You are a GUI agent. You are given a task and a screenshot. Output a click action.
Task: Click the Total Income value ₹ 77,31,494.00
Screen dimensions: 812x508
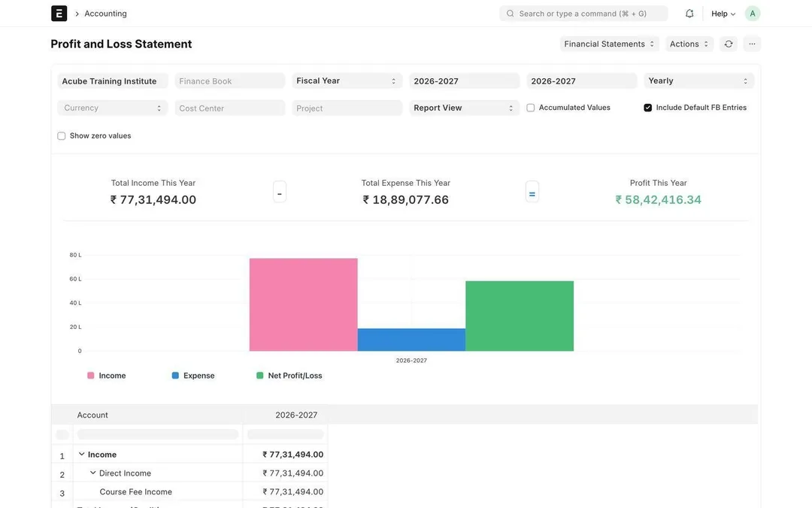click(153, 199)
